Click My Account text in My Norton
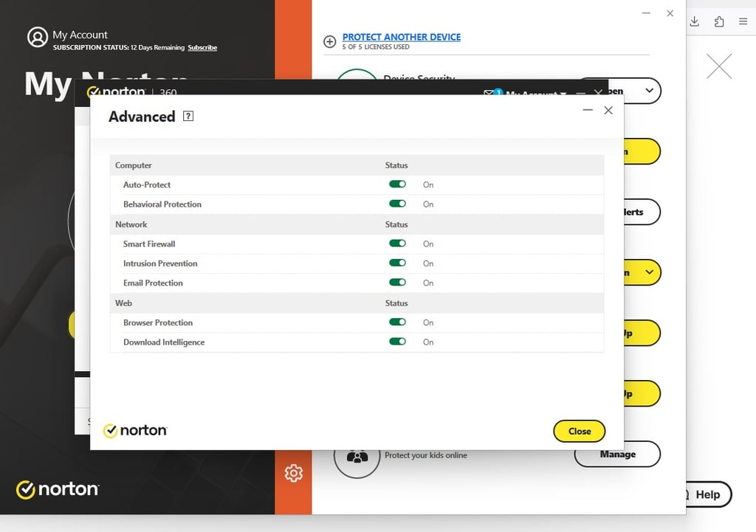 80,35
